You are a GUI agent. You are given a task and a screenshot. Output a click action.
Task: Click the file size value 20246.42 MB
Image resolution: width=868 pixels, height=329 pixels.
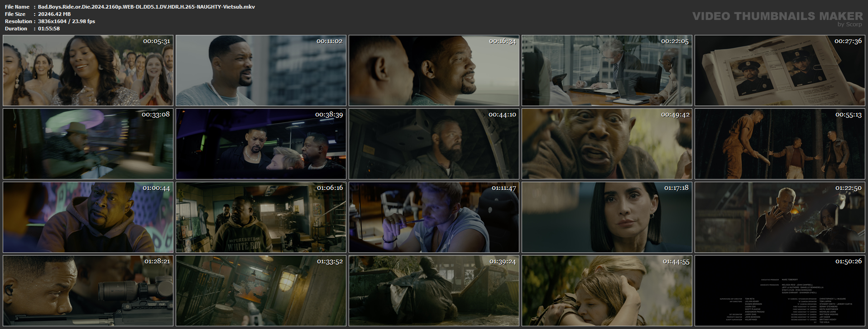[54, 14]
